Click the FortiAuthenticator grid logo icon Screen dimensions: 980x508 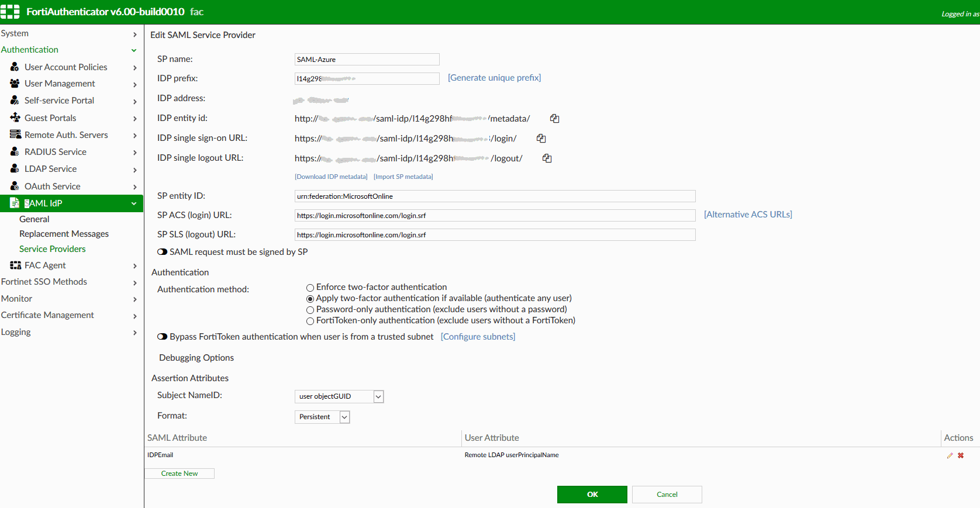tap(10, 12)
